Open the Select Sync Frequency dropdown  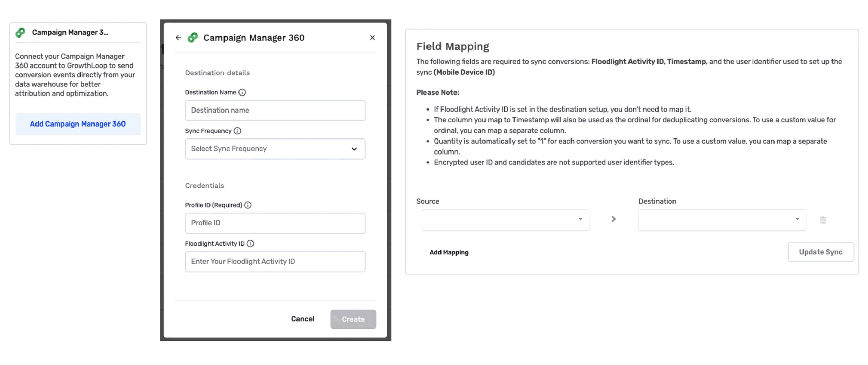coord(275,149)
